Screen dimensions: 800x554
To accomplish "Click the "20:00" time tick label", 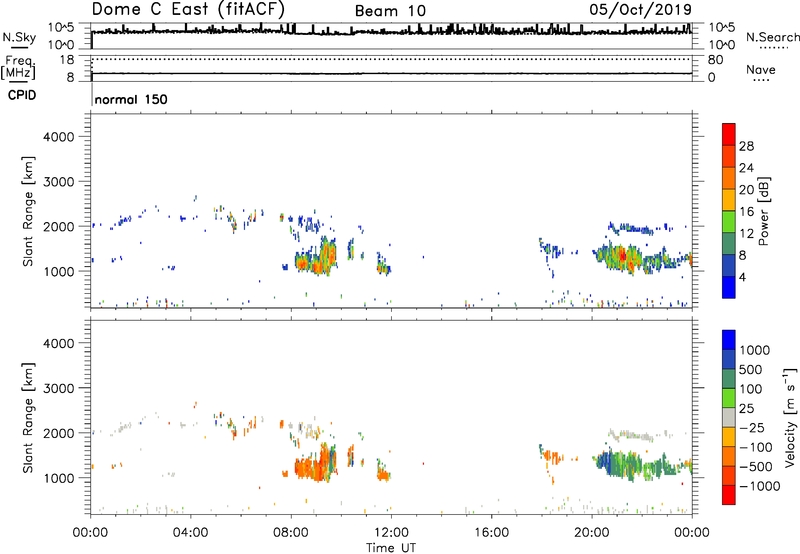I will click(592, 533).
